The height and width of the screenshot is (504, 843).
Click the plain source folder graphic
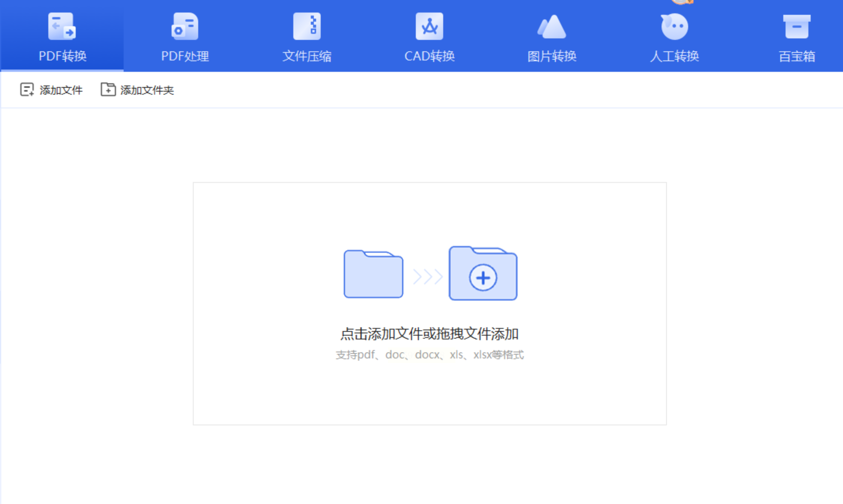point(373,274)
